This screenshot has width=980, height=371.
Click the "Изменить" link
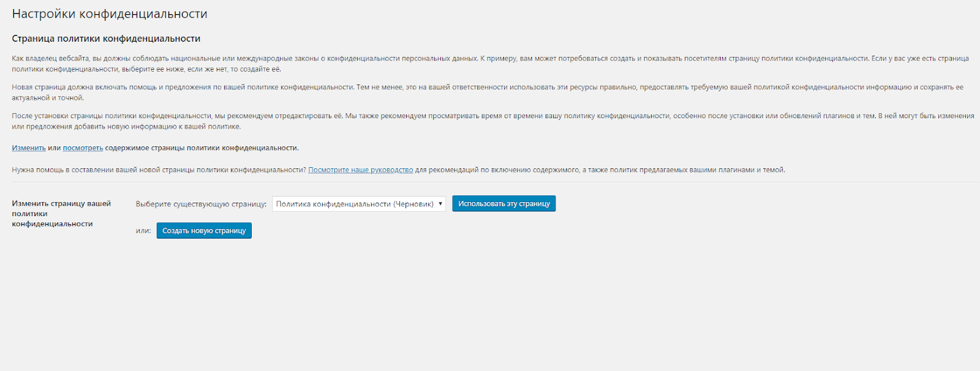(29, 148)
